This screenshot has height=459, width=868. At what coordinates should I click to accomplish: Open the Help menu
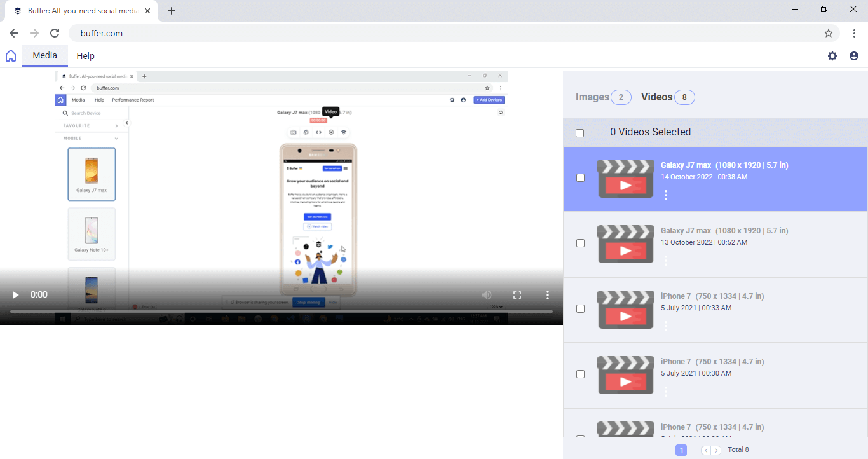coord(85,56)
